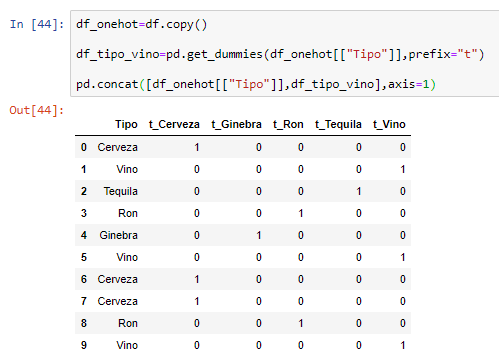Click Ron in row 3
The height and width of the screenshot is (364, 499).
click(128, 213)
